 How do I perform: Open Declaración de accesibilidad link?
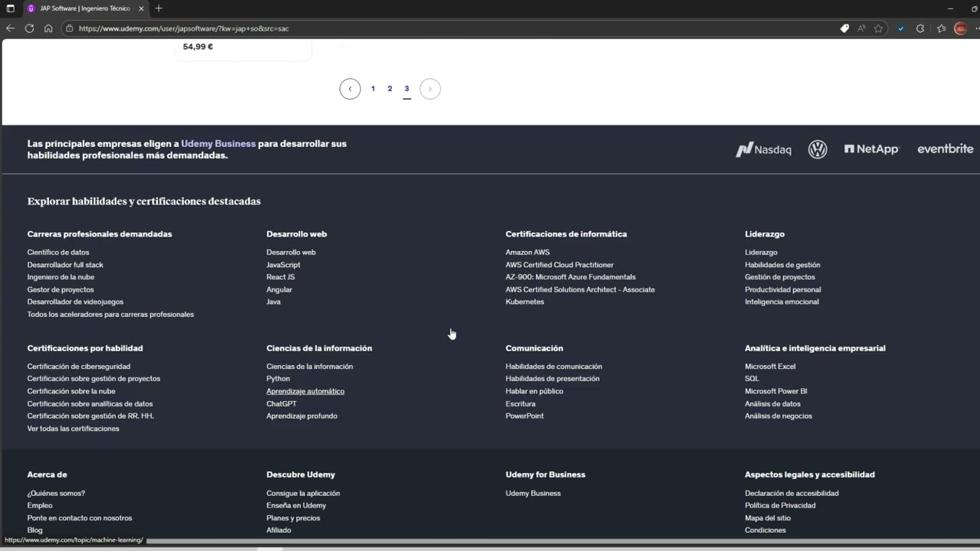click(792, 493)
